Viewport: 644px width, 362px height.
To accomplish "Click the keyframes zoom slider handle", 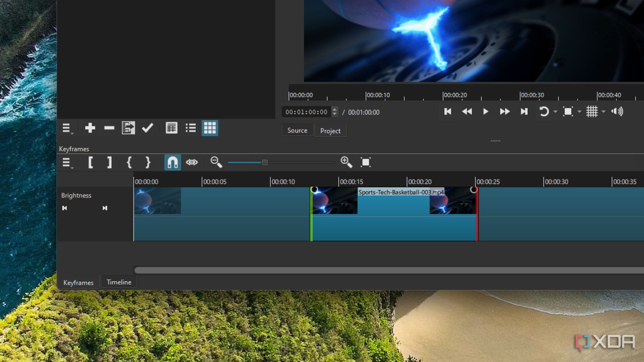I will click(265, 162).
